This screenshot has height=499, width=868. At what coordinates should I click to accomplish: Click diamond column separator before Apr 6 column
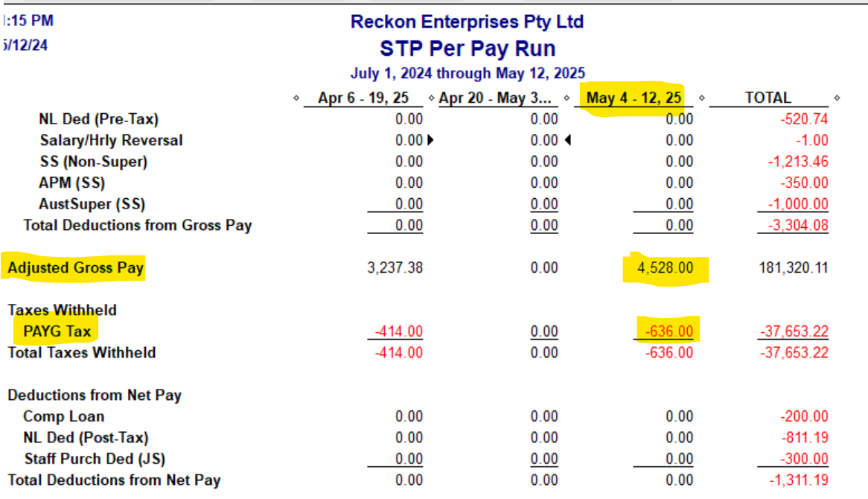(296, 98)
